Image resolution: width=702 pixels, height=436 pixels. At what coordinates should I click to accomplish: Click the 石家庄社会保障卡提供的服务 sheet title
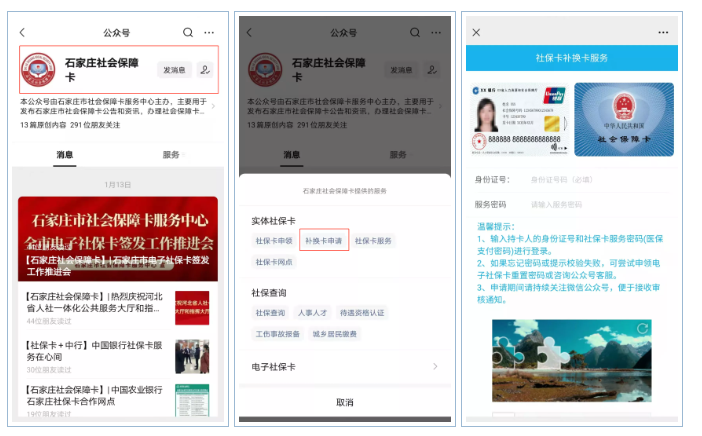coord(345,191)
